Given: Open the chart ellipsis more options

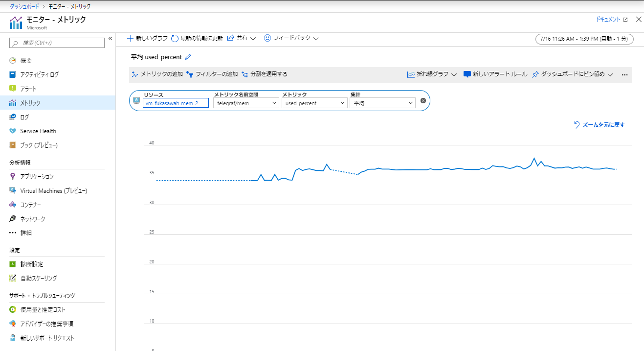Looking at the screenshot, I should (624, 74).
